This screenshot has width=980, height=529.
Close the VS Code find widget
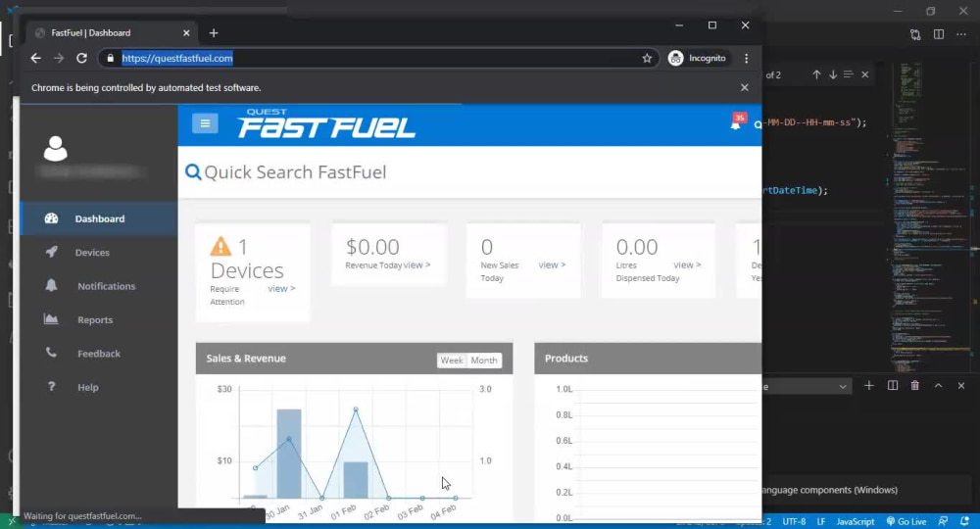(x=865, y=74)
